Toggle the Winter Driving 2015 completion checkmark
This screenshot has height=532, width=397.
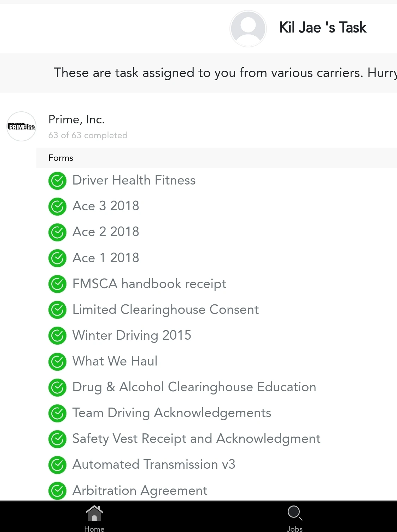tap(57, 336)
